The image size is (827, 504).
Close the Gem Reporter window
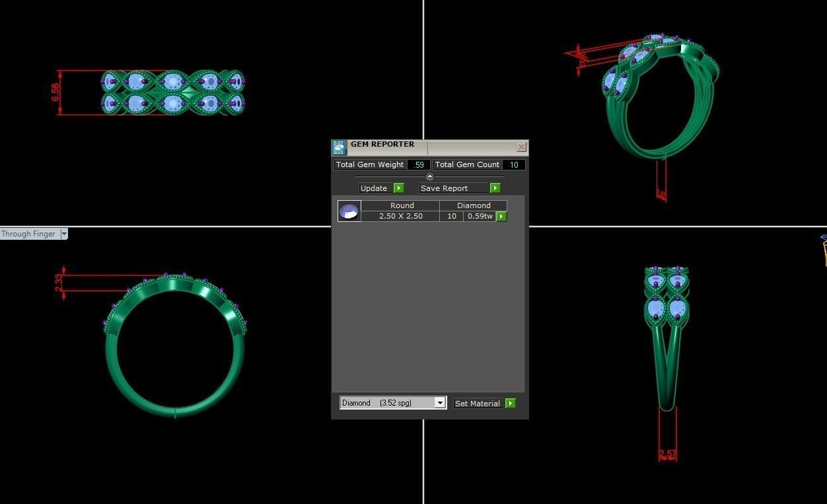(522, 147)
